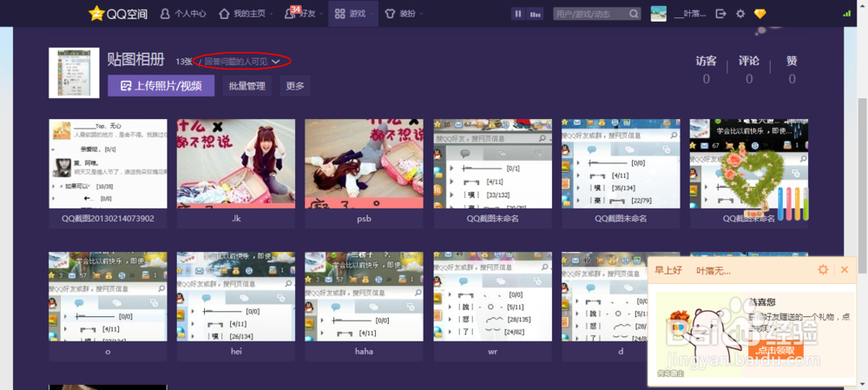Click the photo title haha

pos(365,351)
